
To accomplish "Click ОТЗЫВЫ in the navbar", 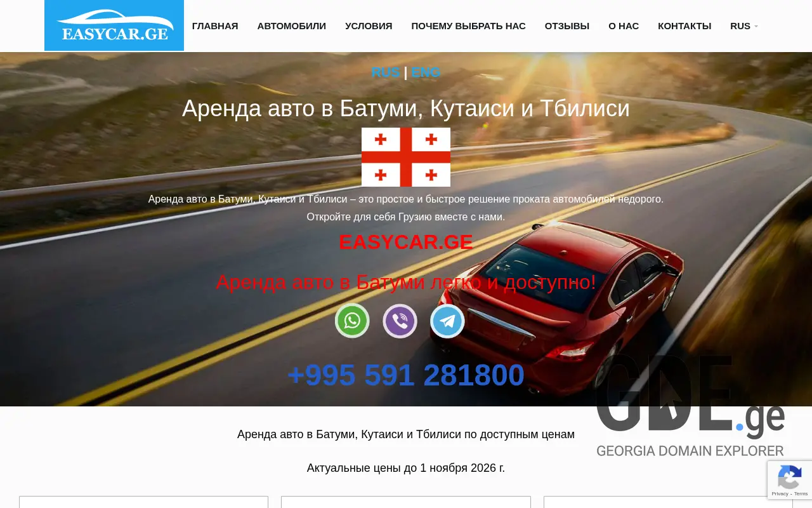I will coord(566,25).
